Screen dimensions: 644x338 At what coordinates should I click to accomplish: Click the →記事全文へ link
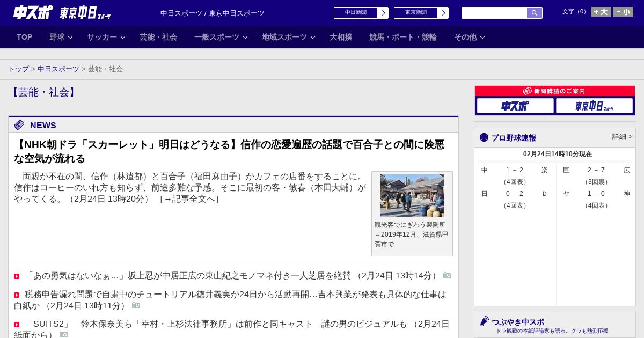[x=189, y=199]
